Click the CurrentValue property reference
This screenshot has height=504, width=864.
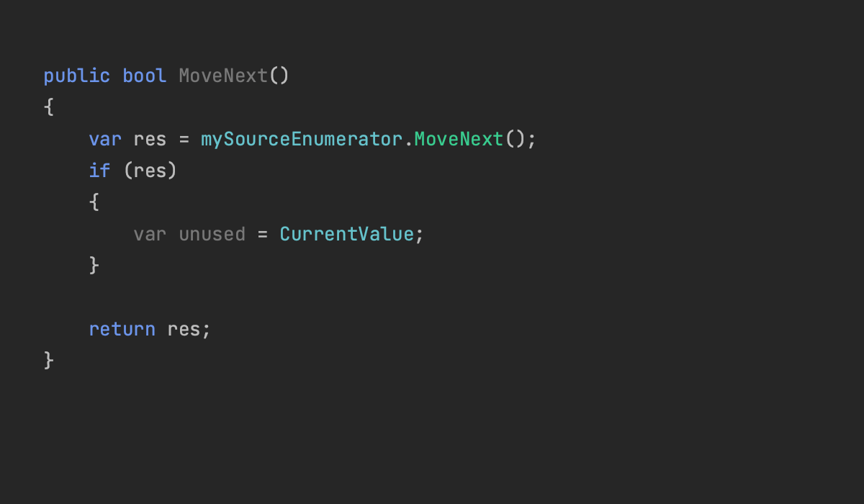[x=346, y=234]
